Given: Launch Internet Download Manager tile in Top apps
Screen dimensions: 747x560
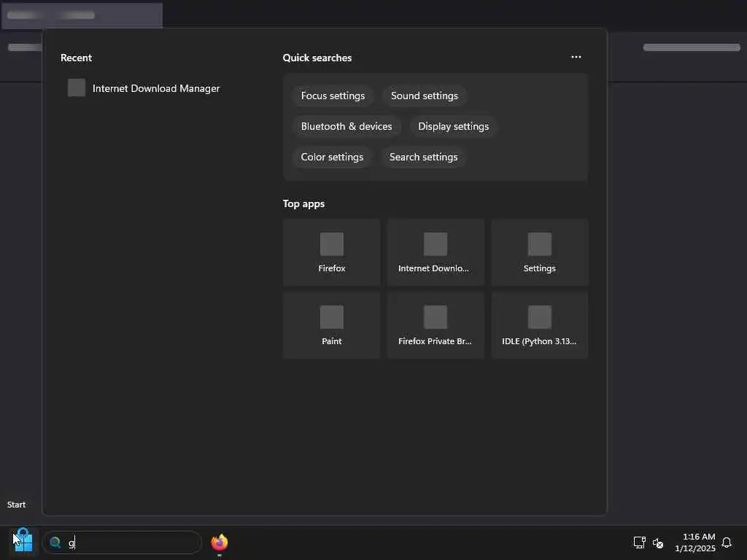Looking at the screenshot, I should tap(436, 252).
